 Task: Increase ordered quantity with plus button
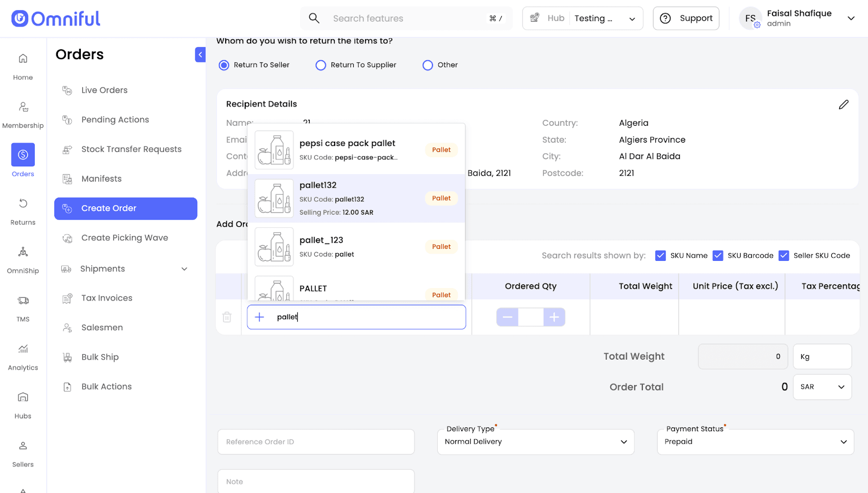[554, 317]
